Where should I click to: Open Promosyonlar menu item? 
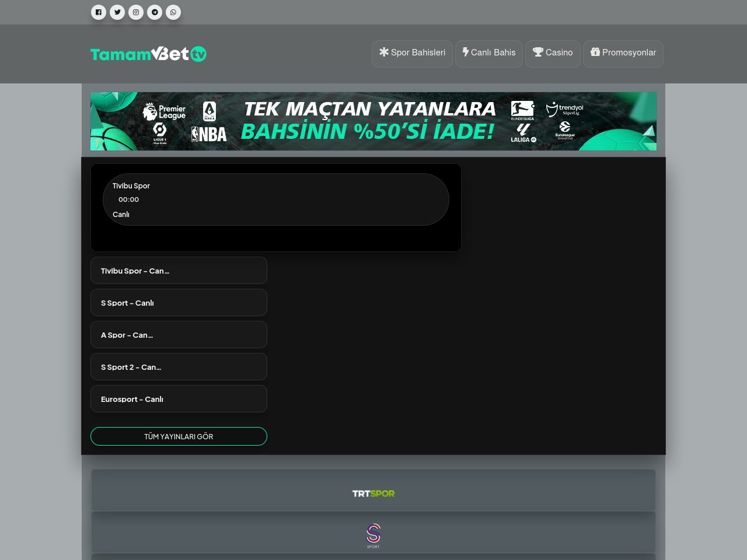coord(623,54)
